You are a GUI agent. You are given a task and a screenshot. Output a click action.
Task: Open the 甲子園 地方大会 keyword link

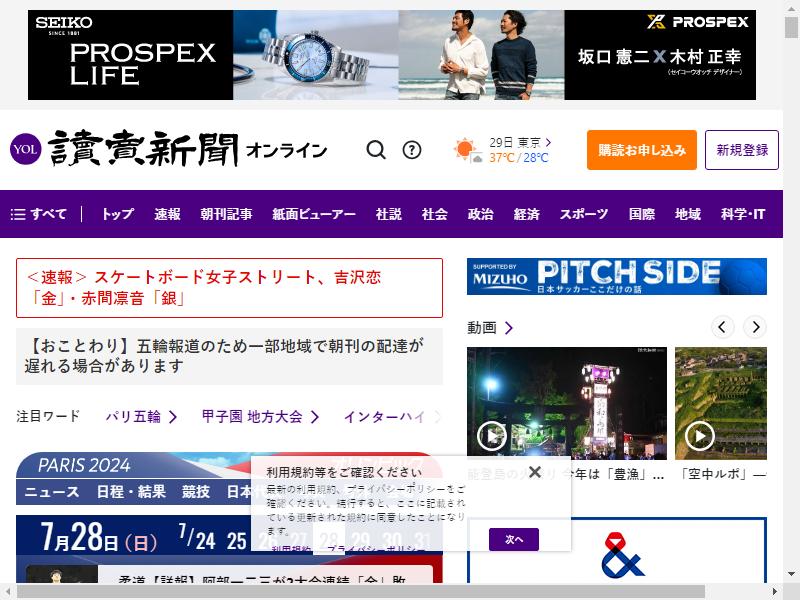coord(260,417)
